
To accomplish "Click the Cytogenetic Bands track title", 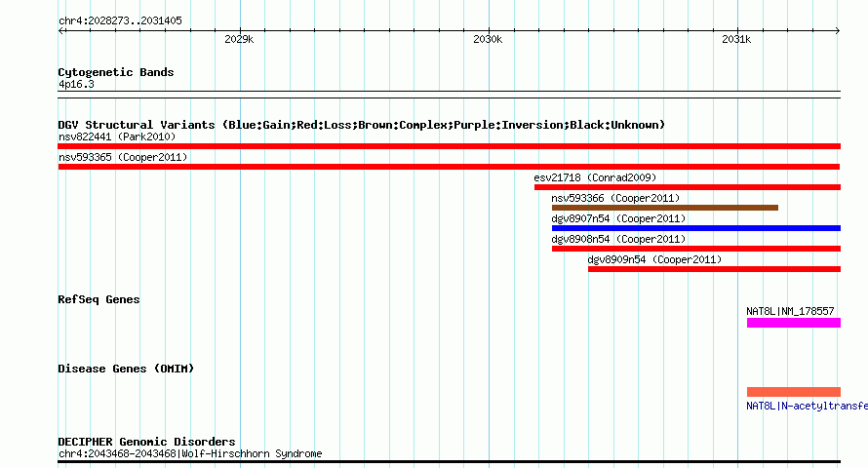I will coord(116,72).
